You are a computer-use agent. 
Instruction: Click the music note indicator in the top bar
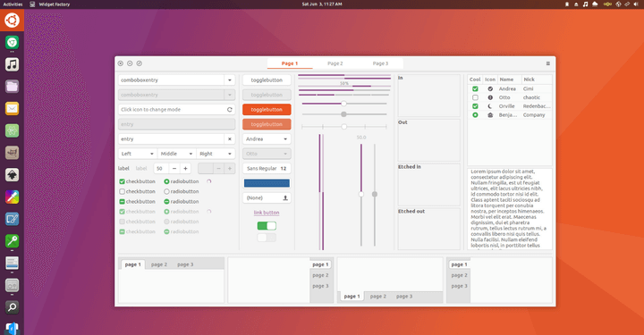coord(585,4)
